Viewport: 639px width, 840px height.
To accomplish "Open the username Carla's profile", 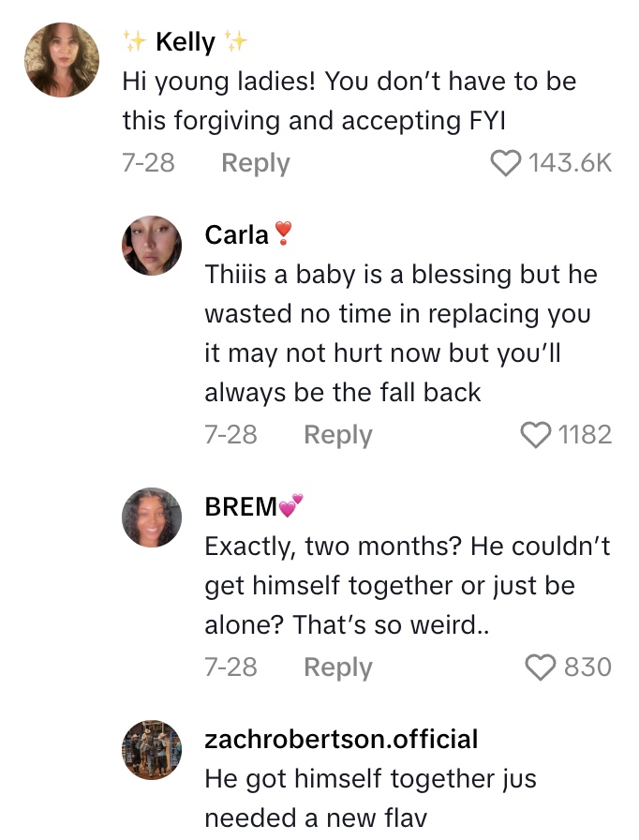I will (236, 233).
